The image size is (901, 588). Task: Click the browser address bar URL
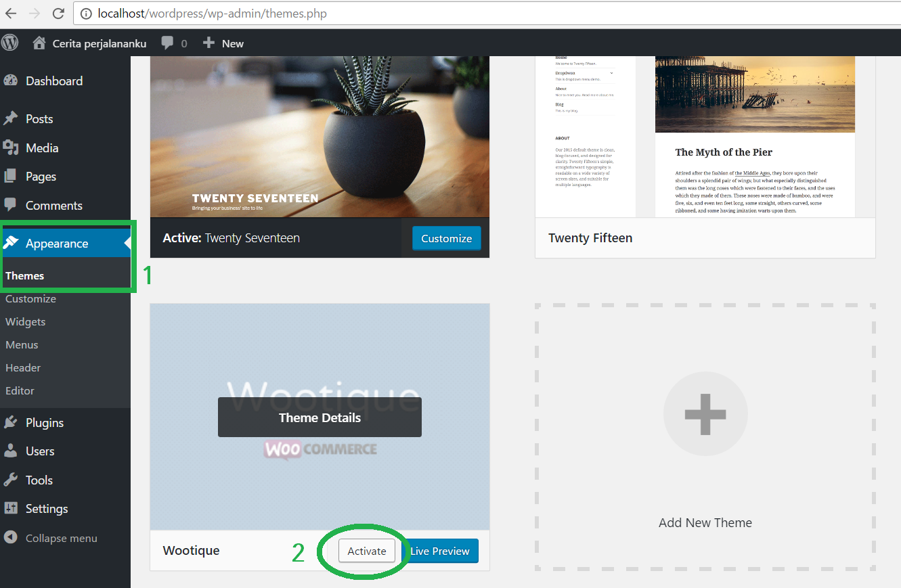pyautogui.click(x=213, y=14)
